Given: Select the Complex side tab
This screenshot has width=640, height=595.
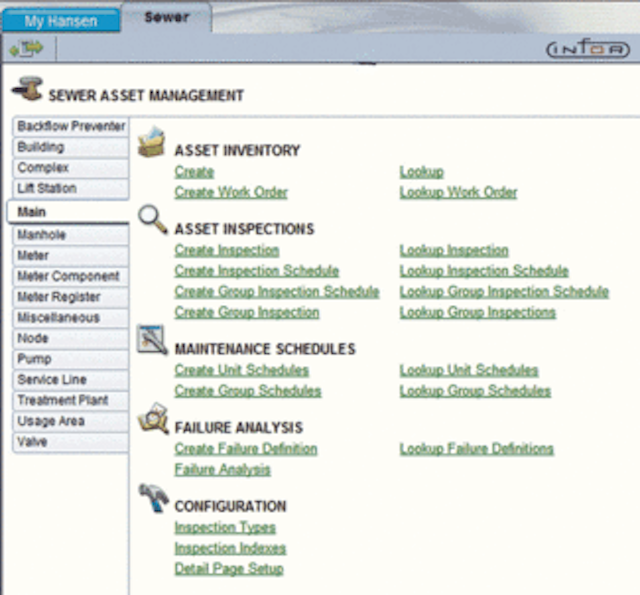Looking at the screenshot, I should [71, 168].
